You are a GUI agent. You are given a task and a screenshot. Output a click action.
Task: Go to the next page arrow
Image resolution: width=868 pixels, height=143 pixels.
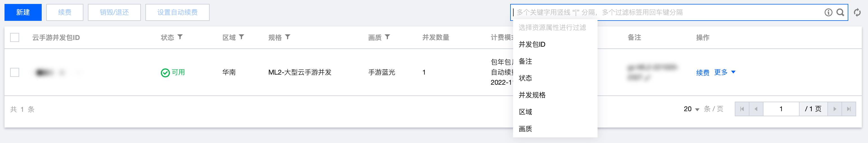click(835, 109)
